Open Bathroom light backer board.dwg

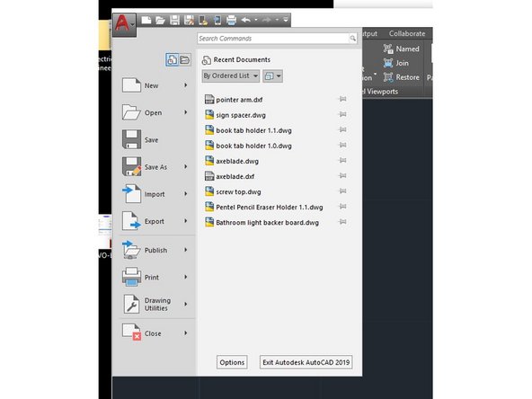[262, 223]
